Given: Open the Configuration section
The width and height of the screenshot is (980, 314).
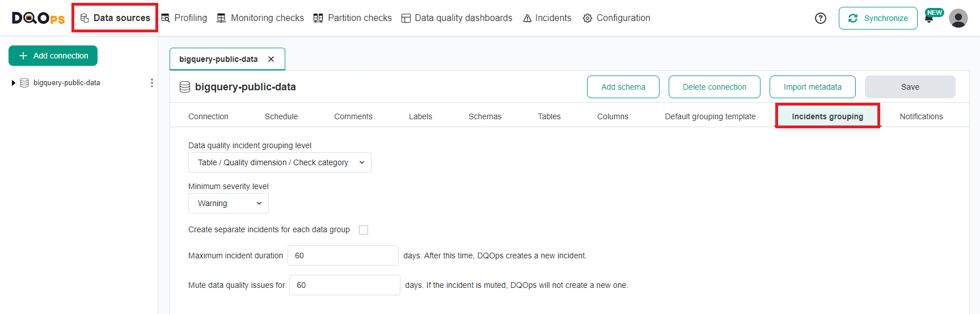Looking at the screenshot, I should click(616, 18).
